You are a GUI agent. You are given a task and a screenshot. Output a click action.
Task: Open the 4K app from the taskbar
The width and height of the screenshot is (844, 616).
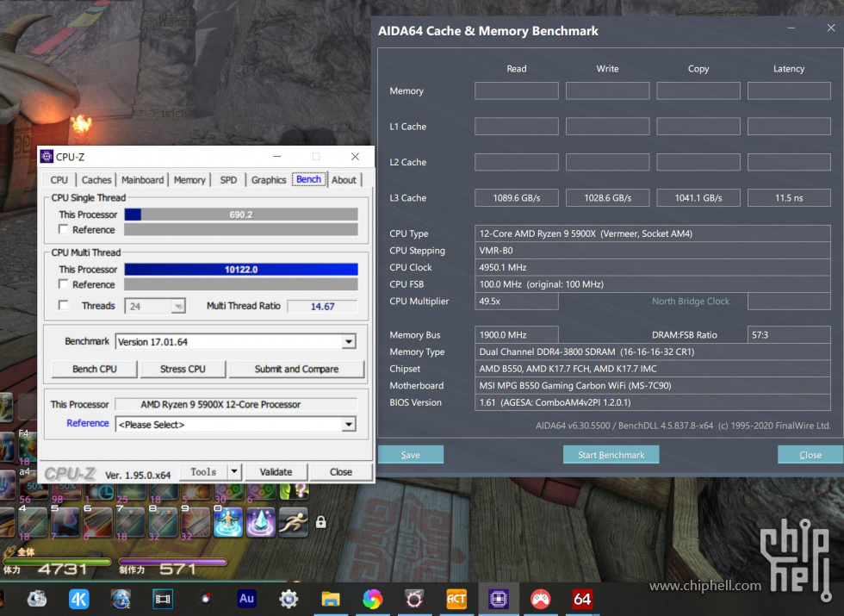click(78, 599)
